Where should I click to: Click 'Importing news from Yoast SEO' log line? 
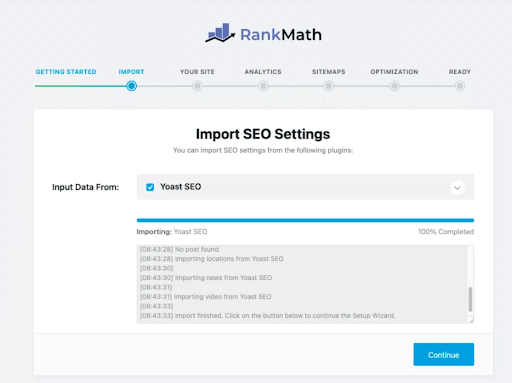pos(206,278)
